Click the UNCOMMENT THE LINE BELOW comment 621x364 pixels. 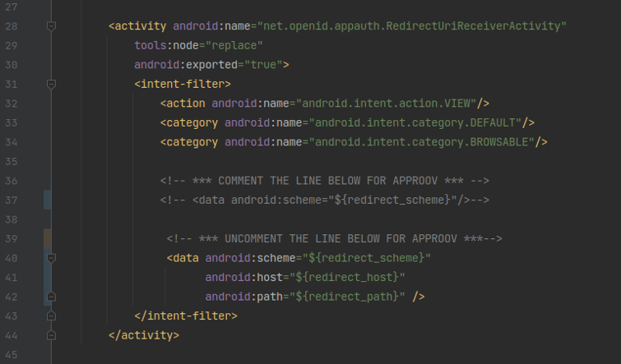click(x=334, y=239)
